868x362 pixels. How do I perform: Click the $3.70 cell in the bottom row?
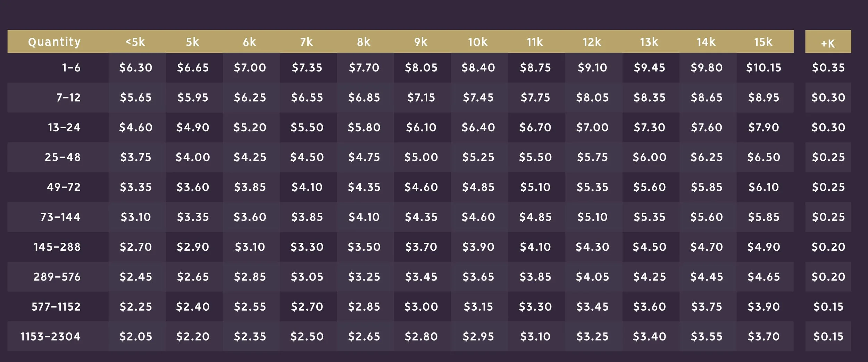point(763,336)
